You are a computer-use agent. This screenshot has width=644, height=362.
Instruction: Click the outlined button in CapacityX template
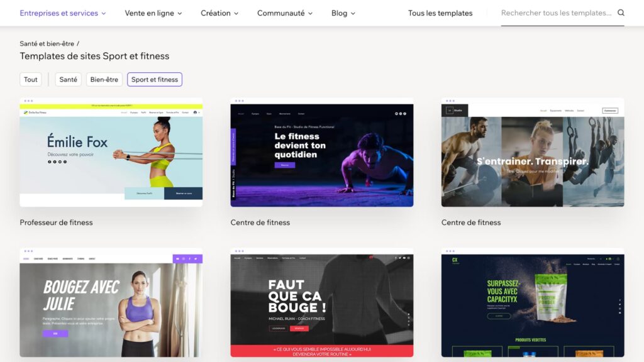click(499, 316)
